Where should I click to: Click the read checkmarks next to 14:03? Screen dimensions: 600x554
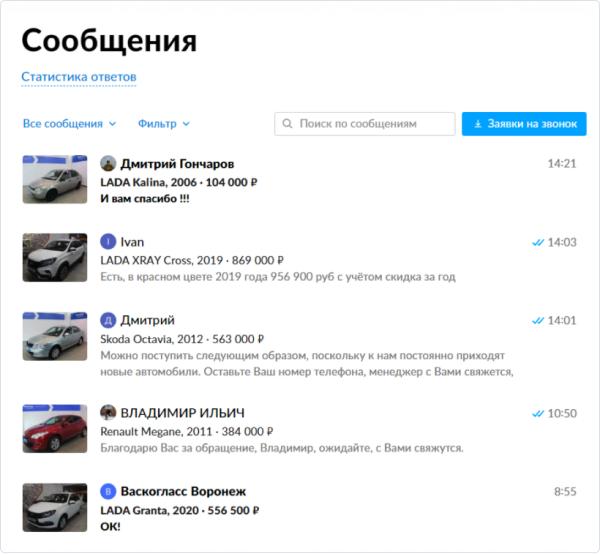538,243
